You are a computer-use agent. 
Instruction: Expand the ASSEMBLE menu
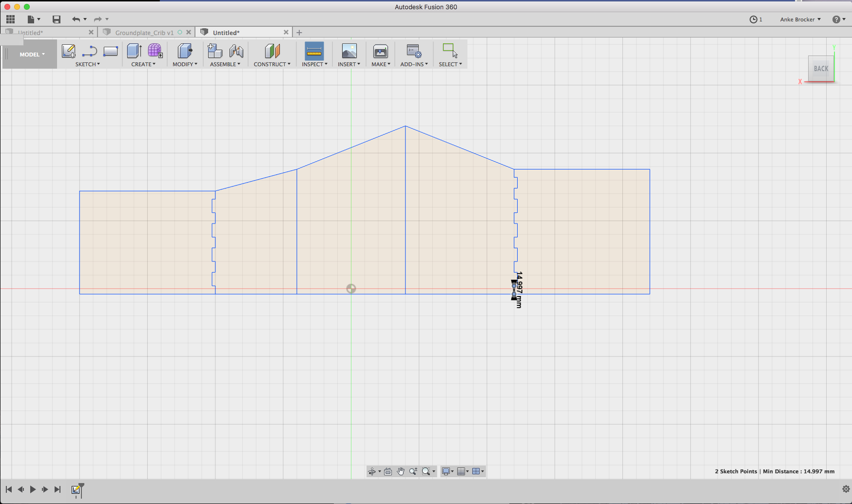tap(225, 64)
